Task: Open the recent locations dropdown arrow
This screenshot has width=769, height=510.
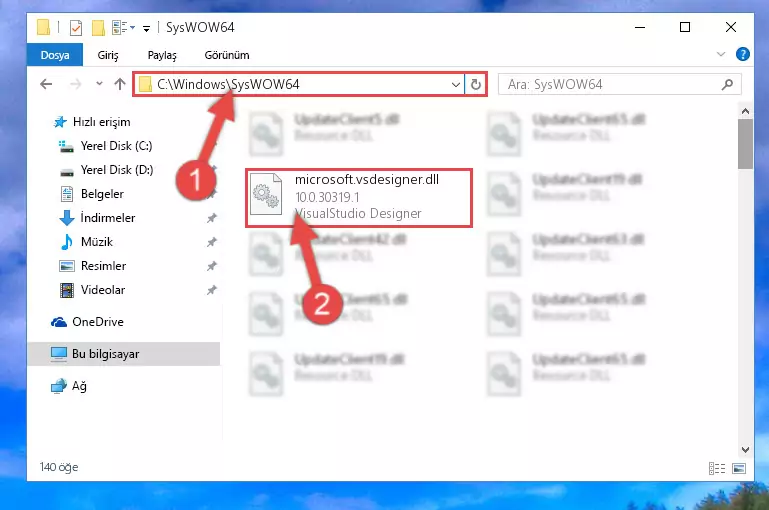Action: 99,84
